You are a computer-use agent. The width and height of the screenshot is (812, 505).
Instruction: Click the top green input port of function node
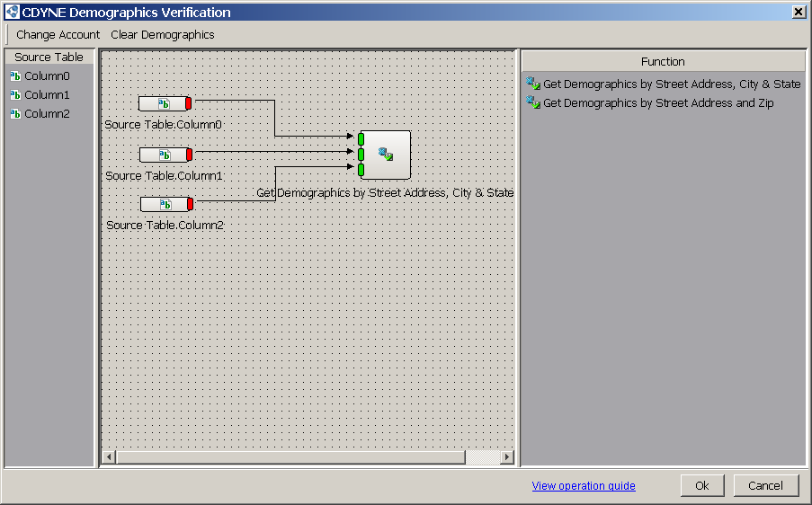click(361, 139)
